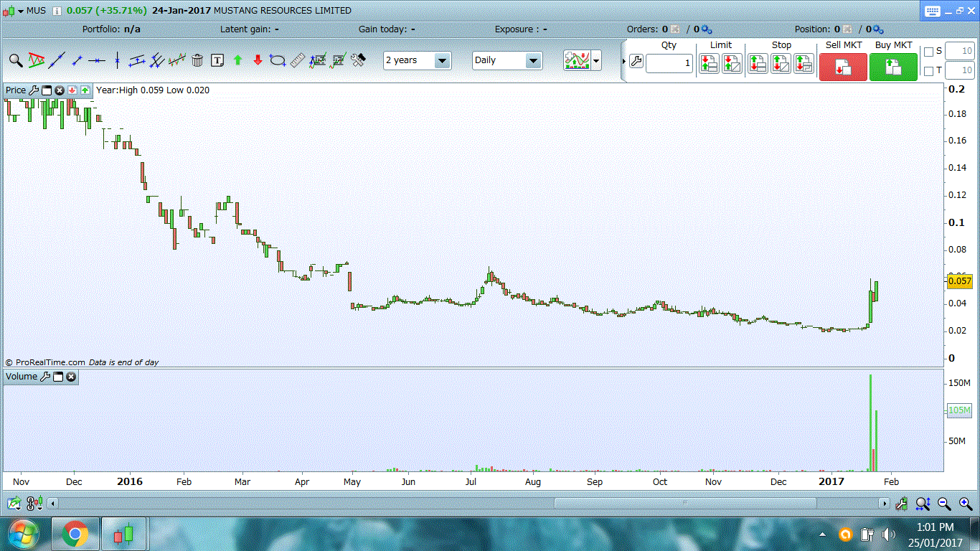Select the segment drawing tool

(77, 60)
